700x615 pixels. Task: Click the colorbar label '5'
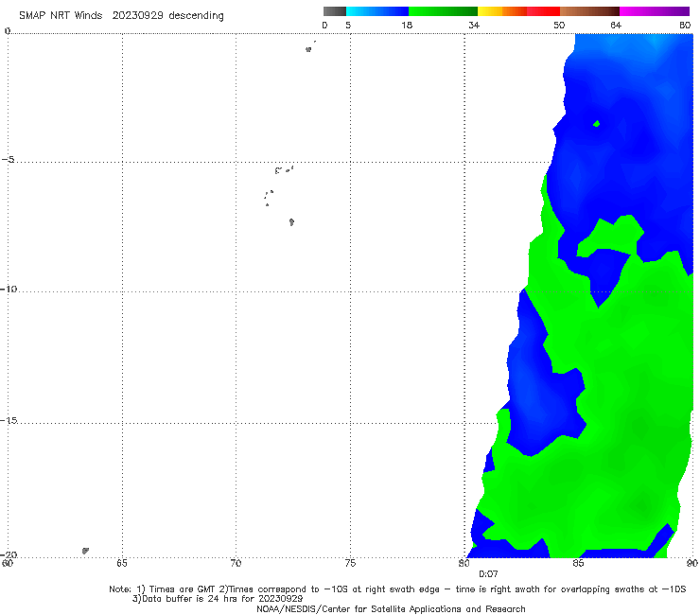tap(348, 26)
